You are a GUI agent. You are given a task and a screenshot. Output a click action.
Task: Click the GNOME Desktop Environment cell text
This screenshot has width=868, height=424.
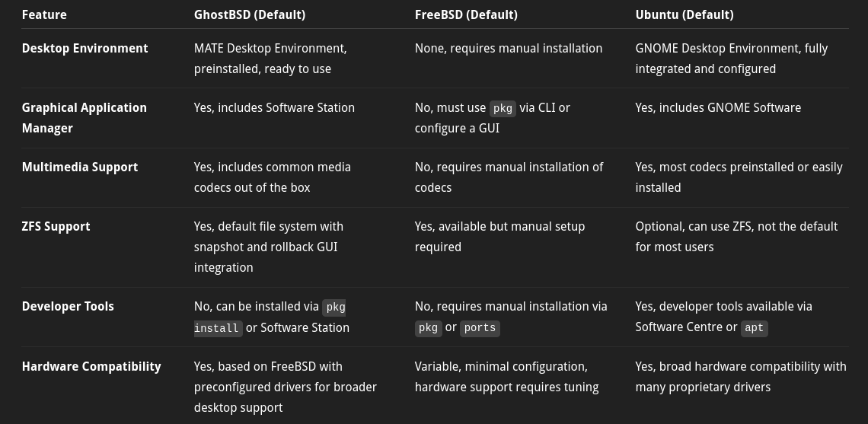(731, 59)
